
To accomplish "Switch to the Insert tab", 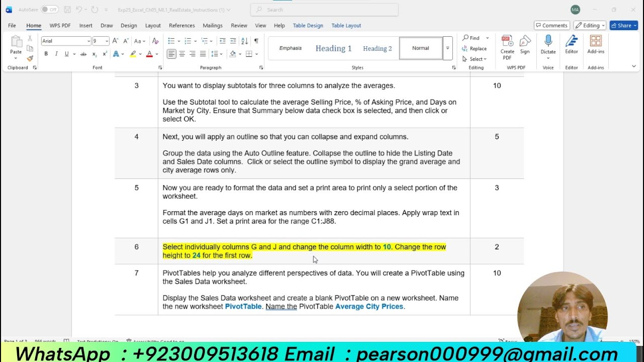I will pyautogui.click(x=86, y=26).
